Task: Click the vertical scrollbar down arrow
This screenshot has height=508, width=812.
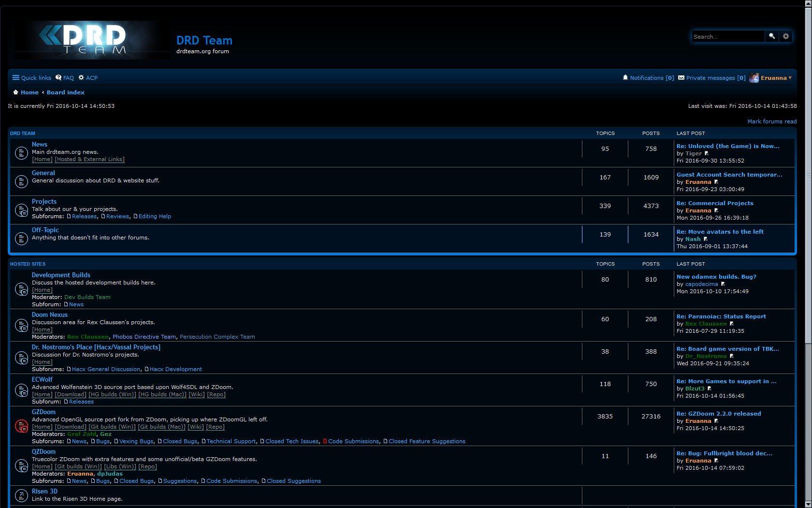Action: click(x=808, y=504)
